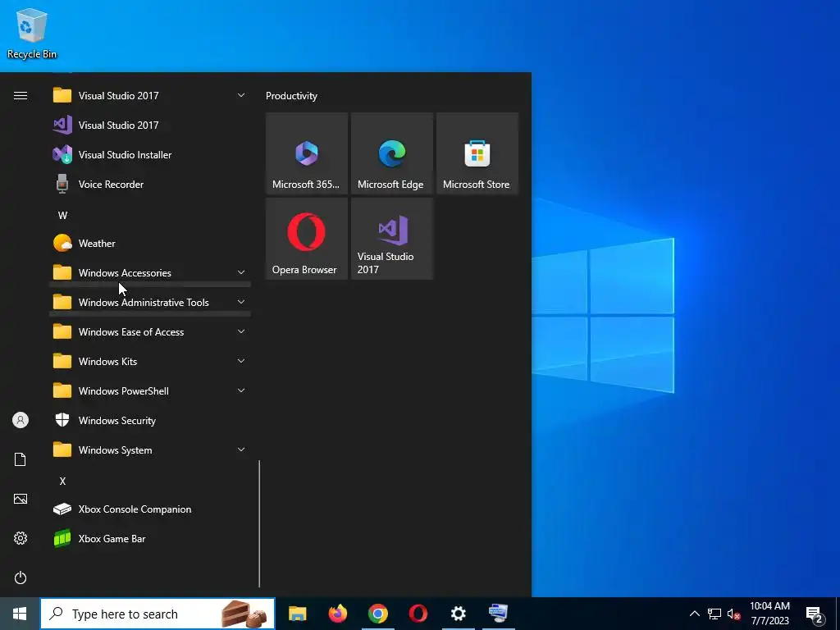Launch Xbox Console Companion
This screenshot has width=840, height=630.
[150, 509]
